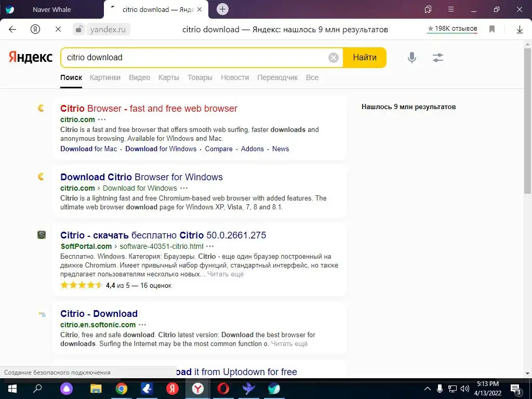This screenshot has width=532, height=399.
Task: Open the Новости tab
Action: pyautogui.click(x=235, y=77)
